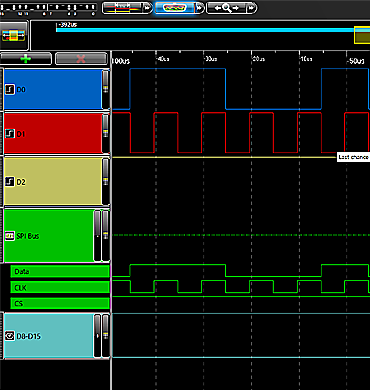Remove a channel with the red X button

click(x=81, y=59)
